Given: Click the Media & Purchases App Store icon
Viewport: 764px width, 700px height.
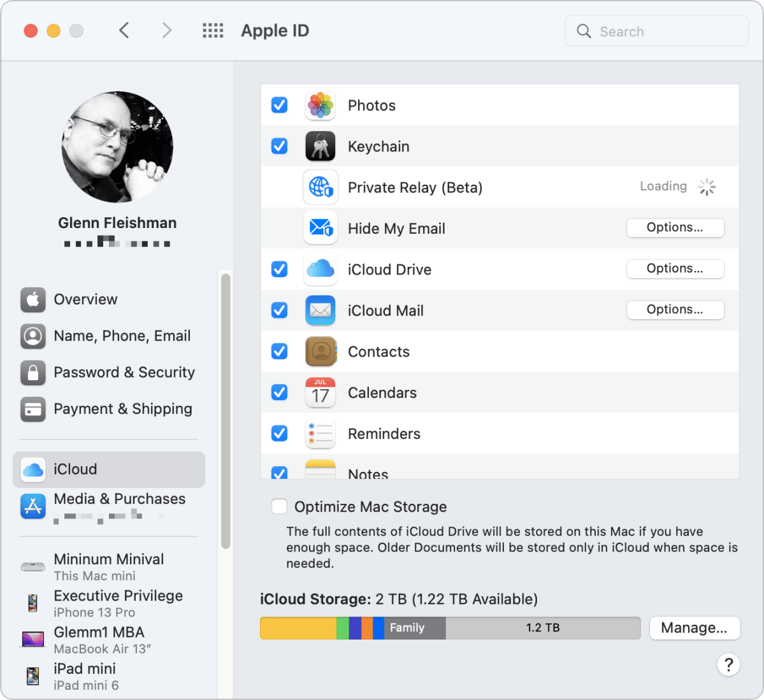Looking at the screenshot, I should tap(33, 506).
